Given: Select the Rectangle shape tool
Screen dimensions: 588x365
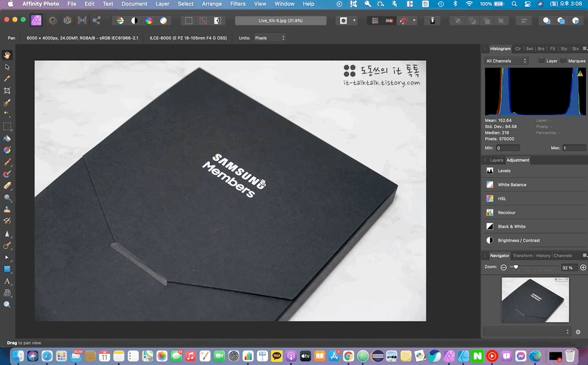Looking at the screenshot, I should pos(7,269).
